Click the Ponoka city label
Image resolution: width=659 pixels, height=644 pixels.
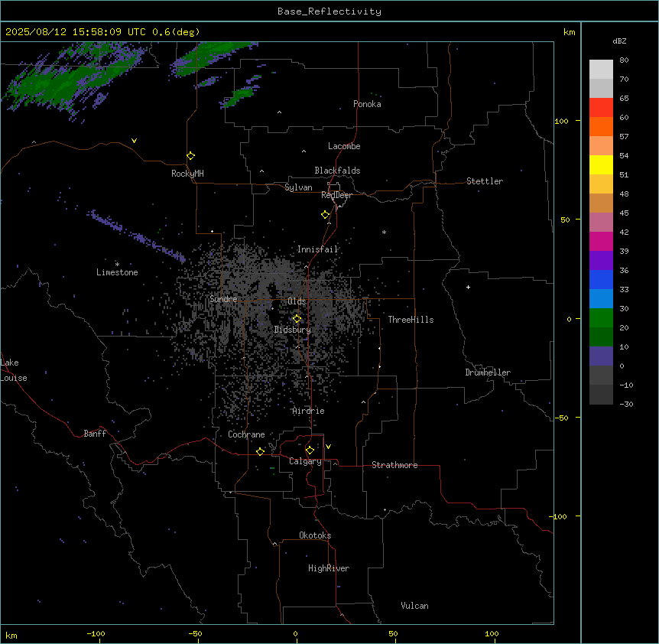click(x=367, y=104)
